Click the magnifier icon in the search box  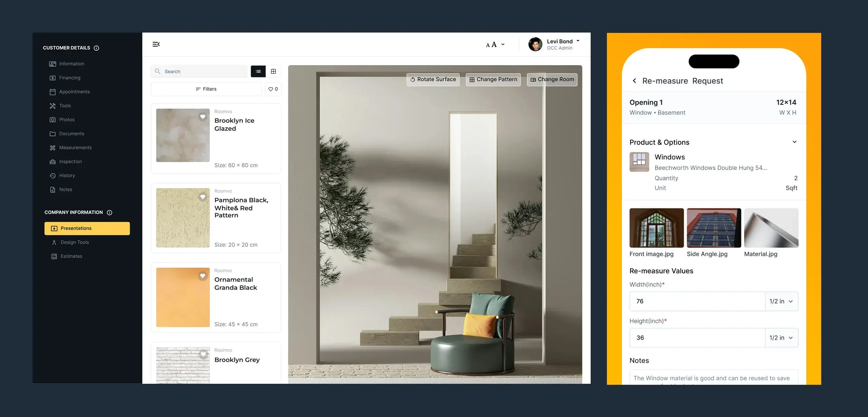[x=158, y=71]
